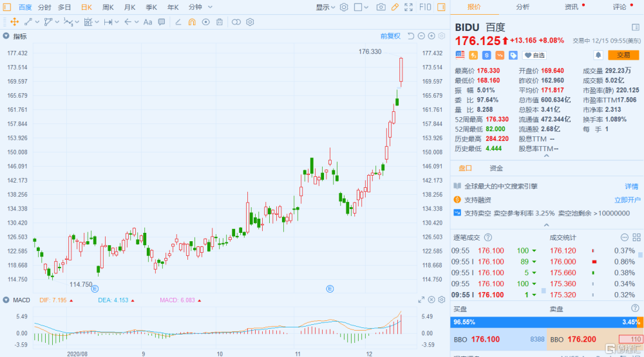This screenshot has width=644, height=357.
Task: Delete drawings with trash icon
Action: 220,22
